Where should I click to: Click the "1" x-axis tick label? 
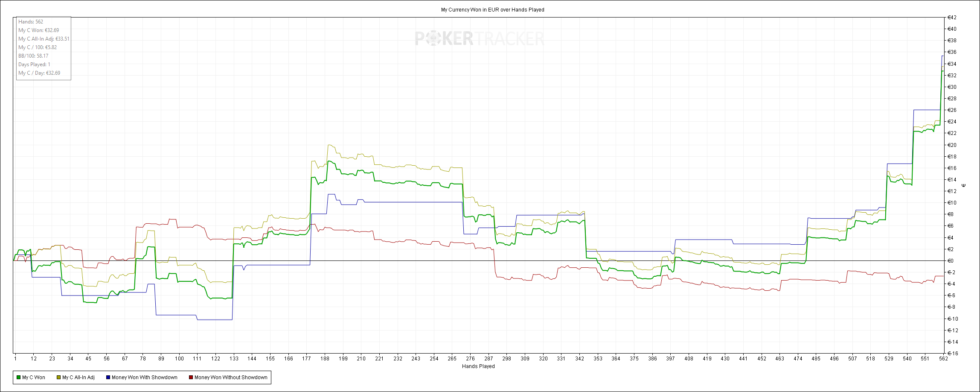click(15, 359)
